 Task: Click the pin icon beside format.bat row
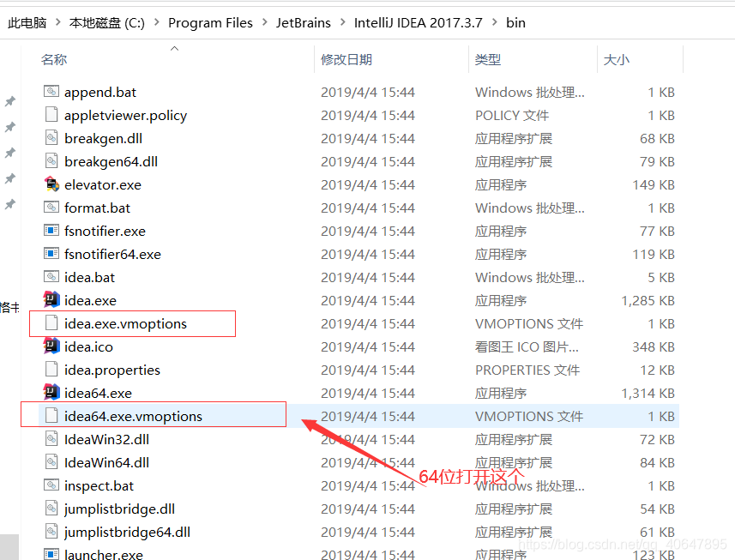pos(9,204)
